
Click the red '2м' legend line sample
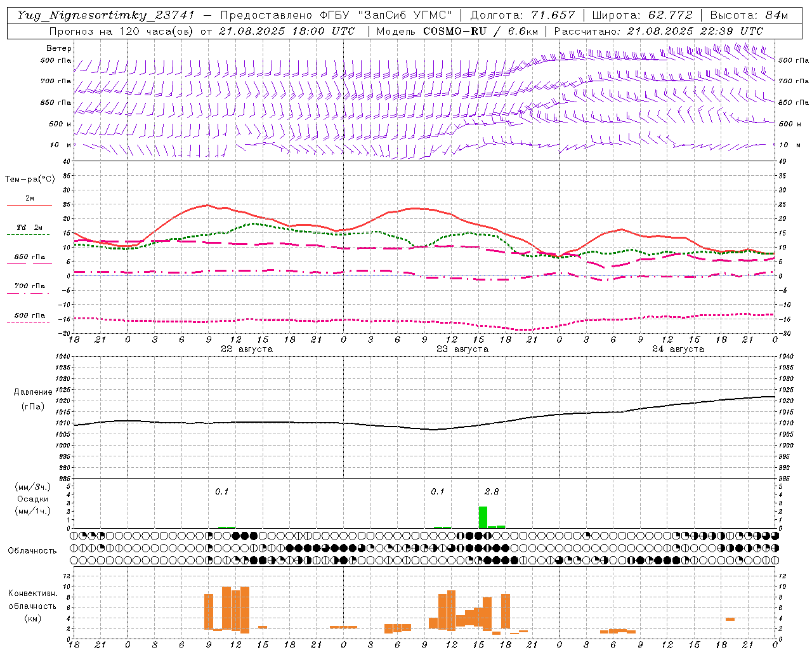[29, 205]
